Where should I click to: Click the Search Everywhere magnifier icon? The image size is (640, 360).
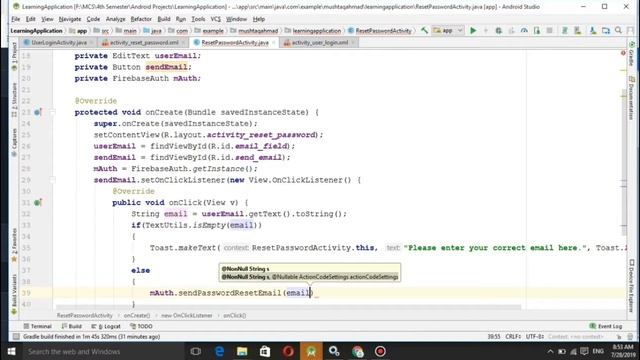(x=618, y=31)
